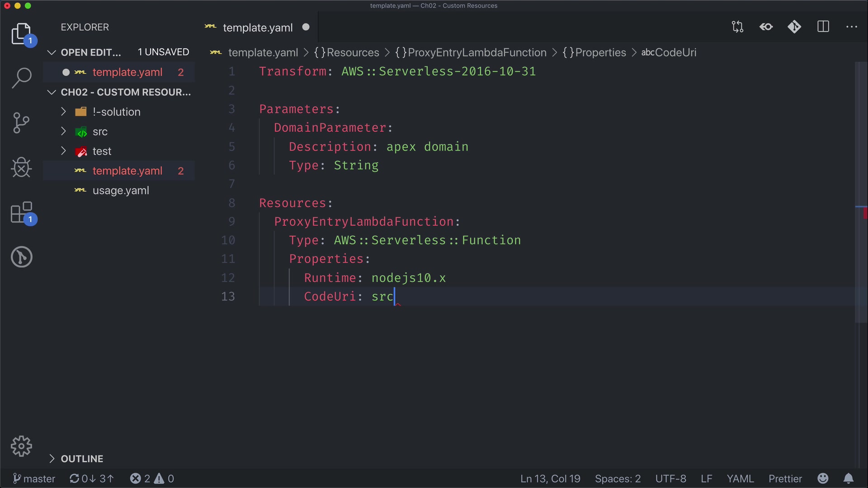Click the notifications bell in status bar
The height and width of the screenshot is (488, 868).
(849, 479)
